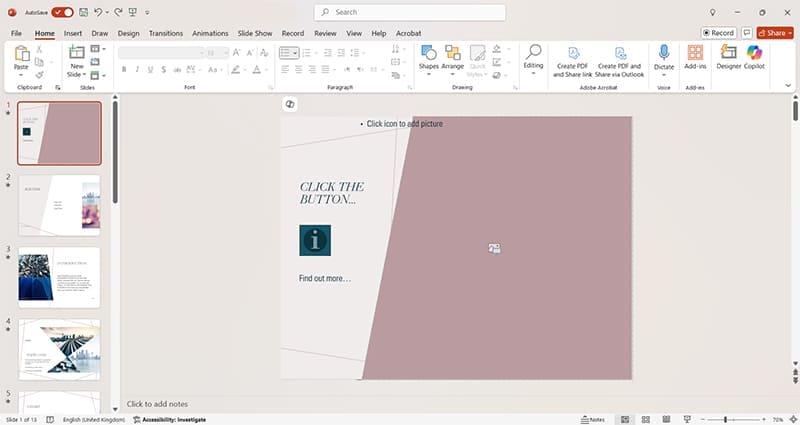
Task: Click the Share button
Action: coord(774,33)
